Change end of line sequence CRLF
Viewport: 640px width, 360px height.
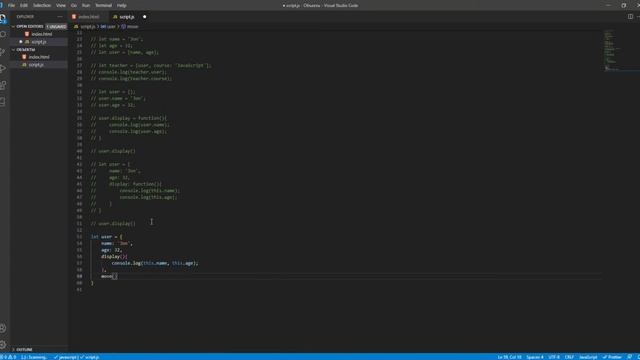569,357
